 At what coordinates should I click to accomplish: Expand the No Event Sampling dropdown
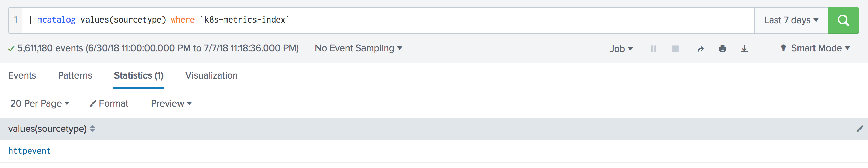coord(358,48)
